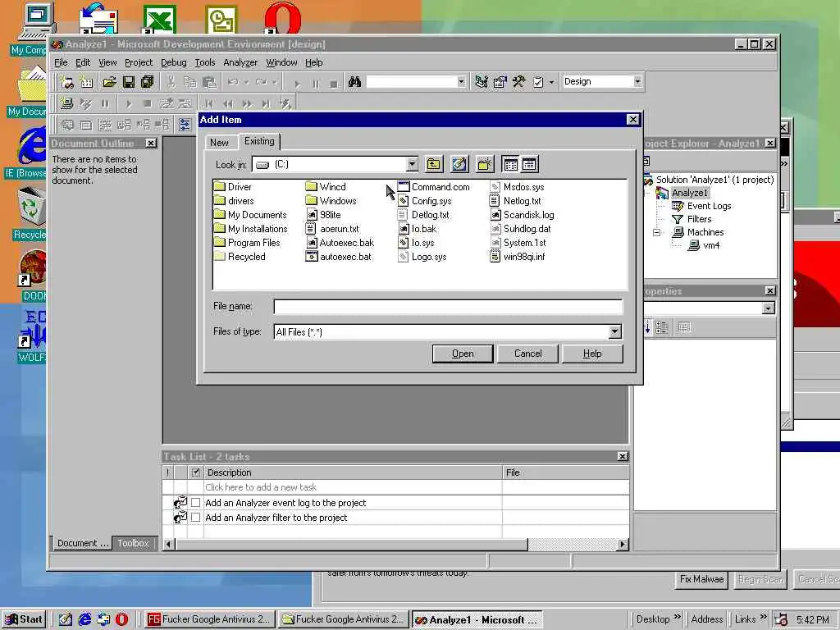Click Internet Explorer icon in quick launch
This screenshot has width=840, height=630.
[x=84, y=619]
